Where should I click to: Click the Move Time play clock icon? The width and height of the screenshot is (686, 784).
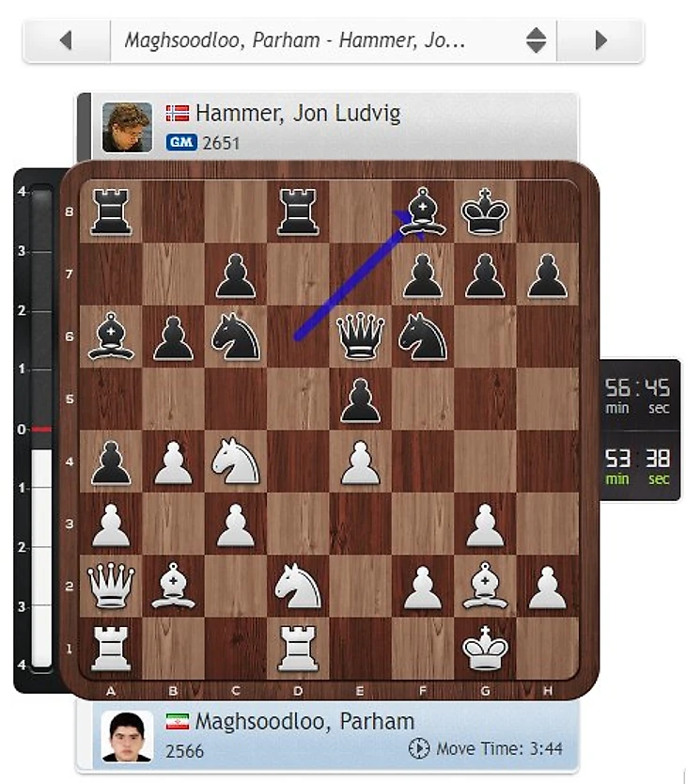tap(418, 748)
